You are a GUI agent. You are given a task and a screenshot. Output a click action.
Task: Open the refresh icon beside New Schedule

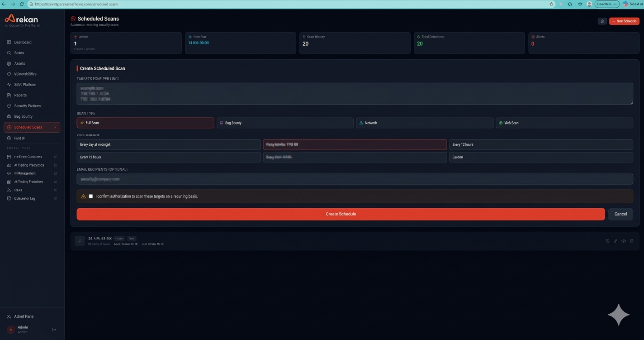pyautogui.click(x=602, y=21)
